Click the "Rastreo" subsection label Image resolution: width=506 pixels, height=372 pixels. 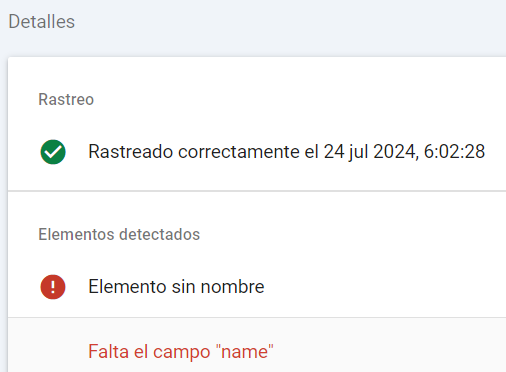coord(66,99)
